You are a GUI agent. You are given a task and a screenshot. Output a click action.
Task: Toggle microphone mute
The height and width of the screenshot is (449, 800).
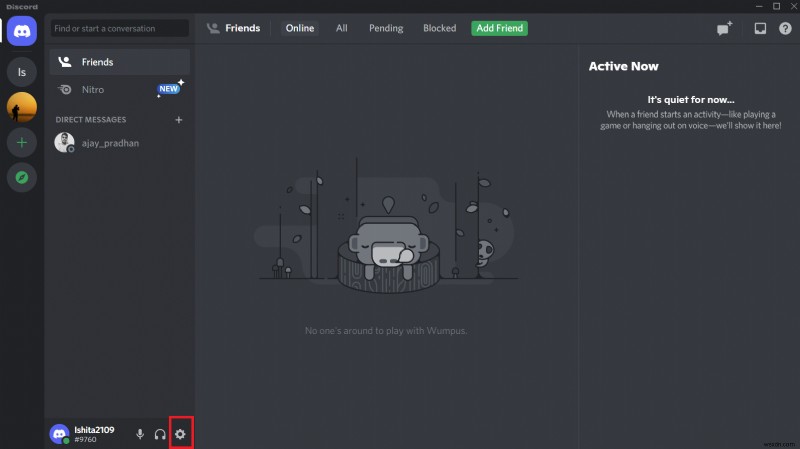[x=140, y=434]
